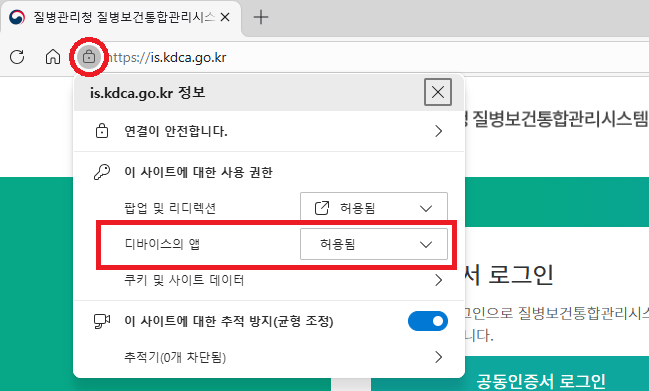Screen dimensions: 649x391
Task: Close the is.kdca.go.kr 정보 popup
Action: coord(438,92)
